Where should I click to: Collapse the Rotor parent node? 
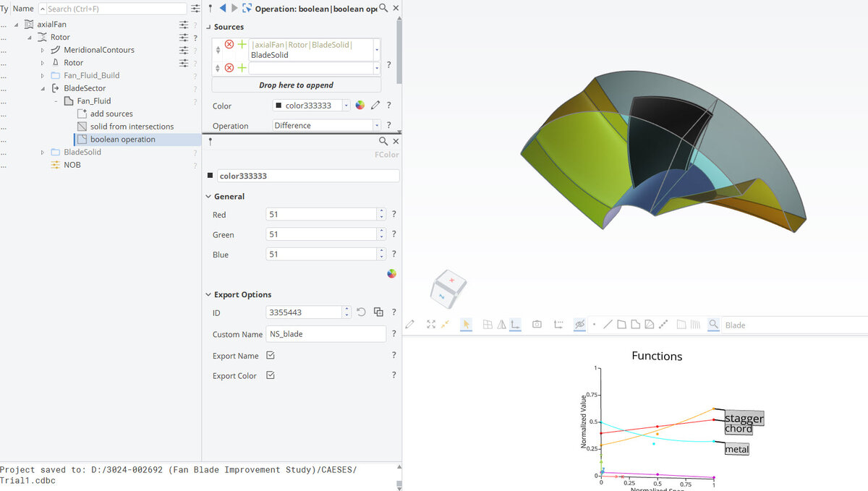(x=30, y=37)
